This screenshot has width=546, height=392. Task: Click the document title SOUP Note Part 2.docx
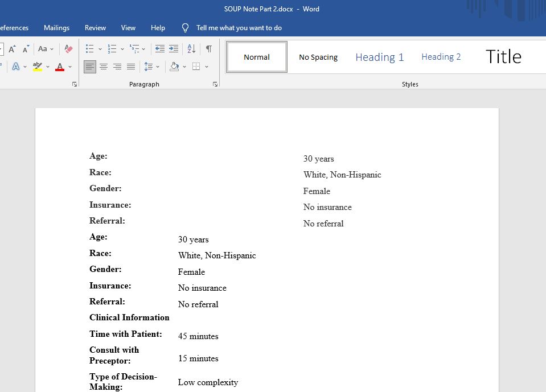pos(258,9)
